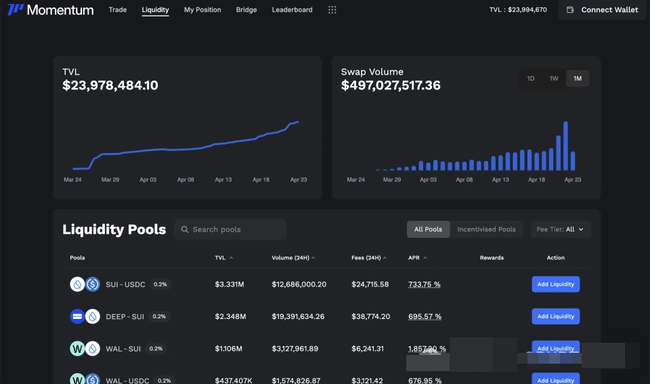Viewport: 650px width, 384px height.
Task: Click the Pools column header
Action: pos(77,258)
